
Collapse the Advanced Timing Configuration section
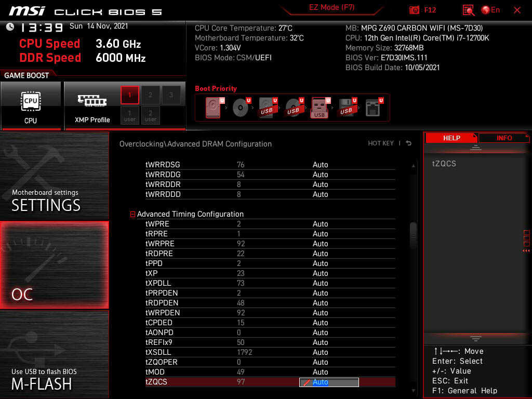[132, 214]
